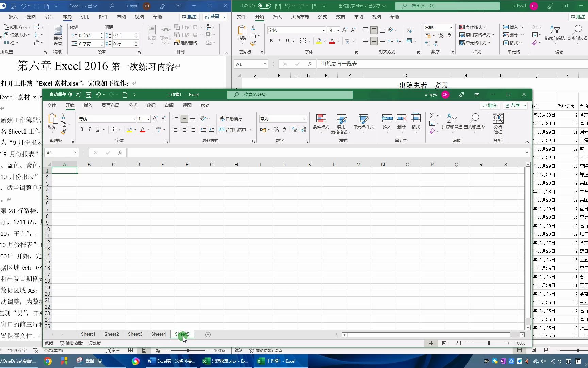Add a new sheet with the plus icon
Image resolution: width=588 pixels, height=368 pixels.
[x=208, y=335]
